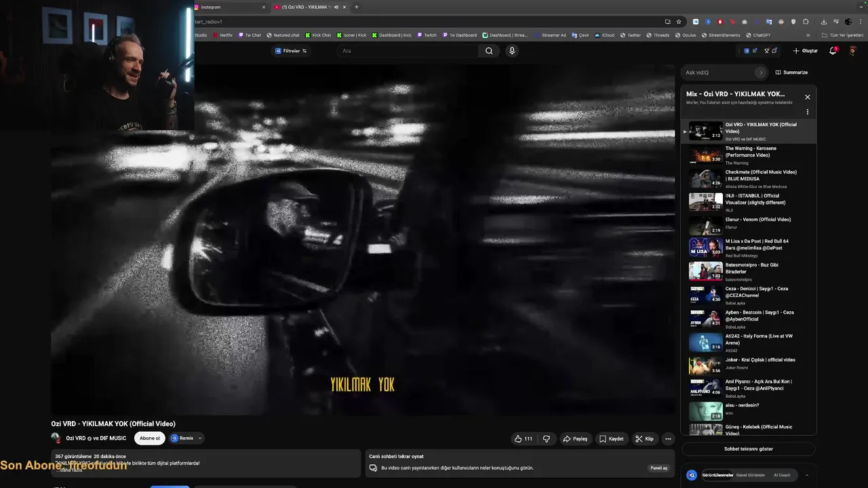This screenshot has width=868, height=488.
Task: Play Elanur - Venom playlist item
Action: [x=749, y=226]
